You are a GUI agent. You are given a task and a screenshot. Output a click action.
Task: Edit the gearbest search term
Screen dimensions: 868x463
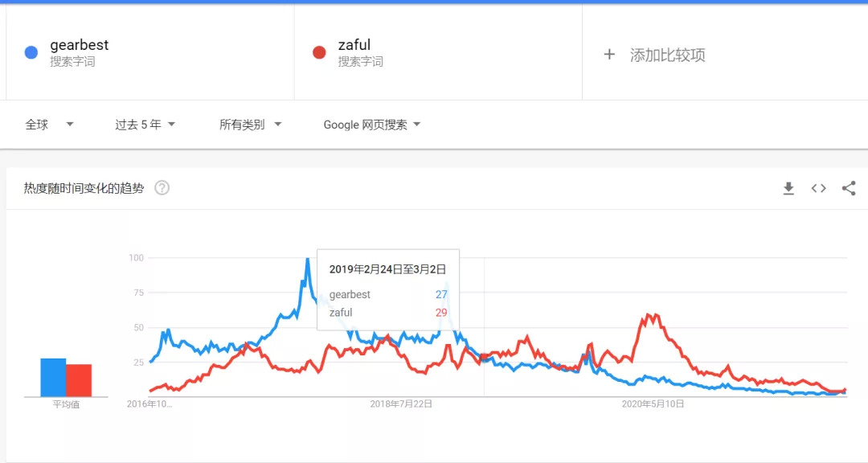(x=79, y=46)
